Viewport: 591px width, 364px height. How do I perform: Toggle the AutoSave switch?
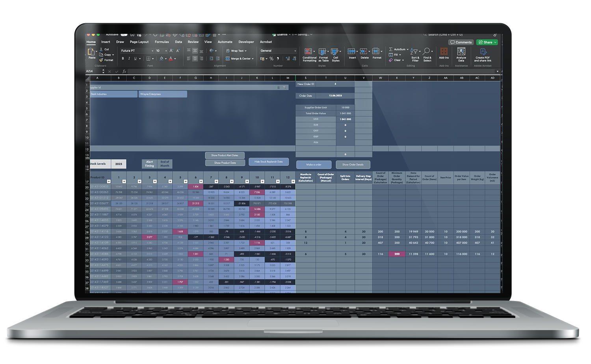pos(124,35)
